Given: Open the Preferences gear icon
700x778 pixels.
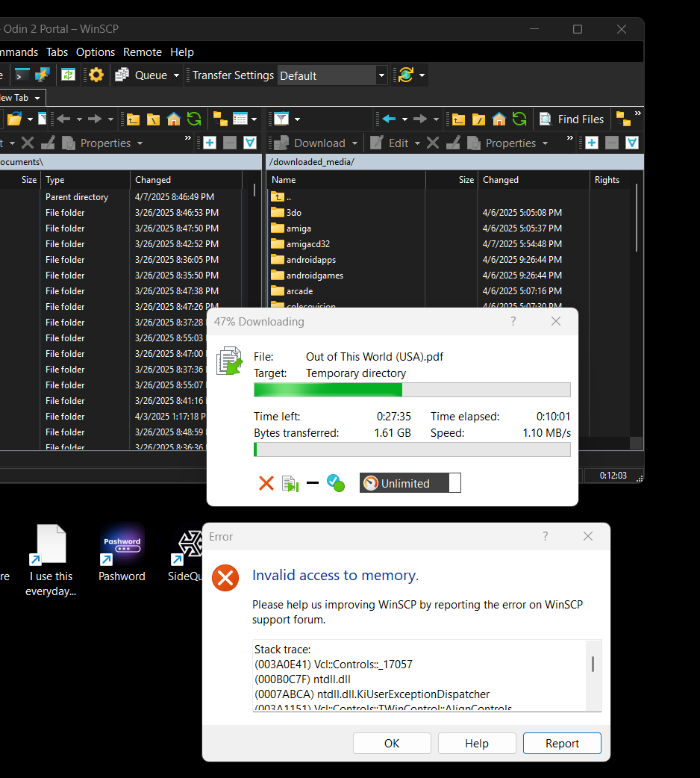Looking at the screenshot, I should [96, 75].
